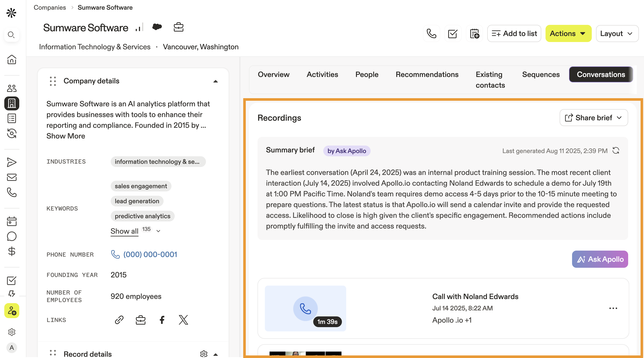644x358 pixels.
Task: Switch to the Sequences tab
Action: point(541,74)
